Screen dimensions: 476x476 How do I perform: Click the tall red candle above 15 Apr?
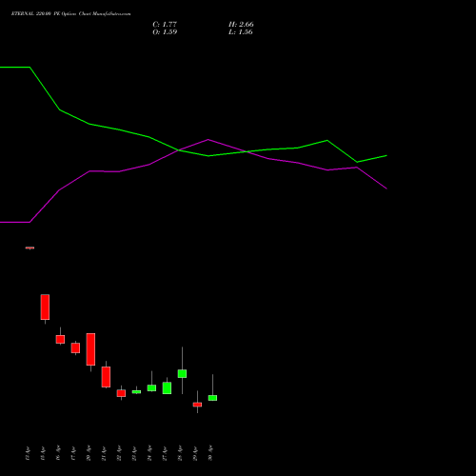[x=45, y=307]
